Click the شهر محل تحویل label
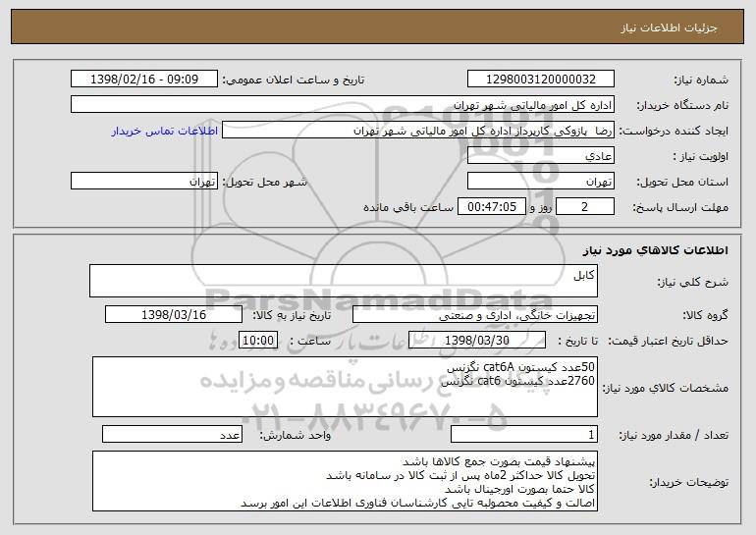 pos(264,182)
